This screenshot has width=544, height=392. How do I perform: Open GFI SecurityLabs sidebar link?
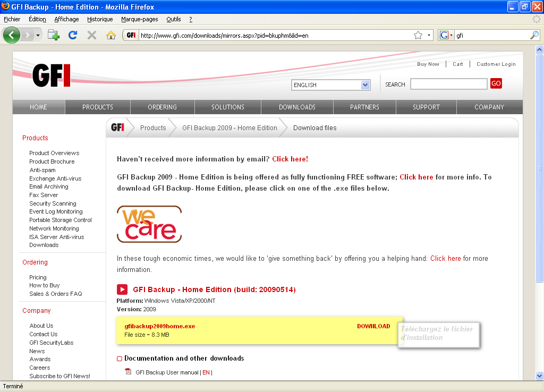52,343
